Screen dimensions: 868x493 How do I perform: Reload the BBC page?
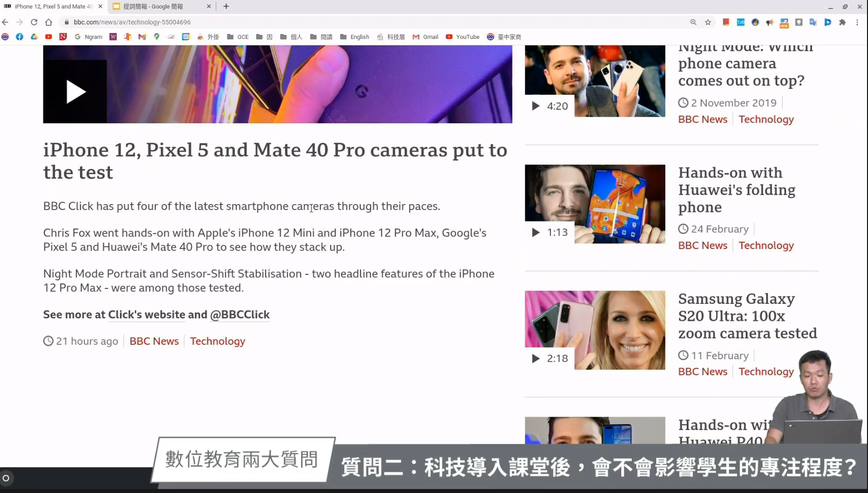click(x=34, y=22)
